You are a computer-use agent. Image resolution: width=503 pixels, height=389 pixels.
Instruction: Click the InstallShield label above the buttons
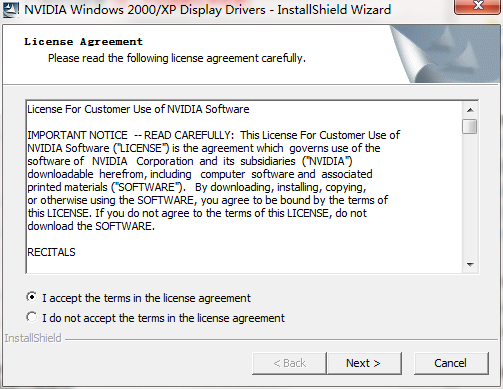33,338
